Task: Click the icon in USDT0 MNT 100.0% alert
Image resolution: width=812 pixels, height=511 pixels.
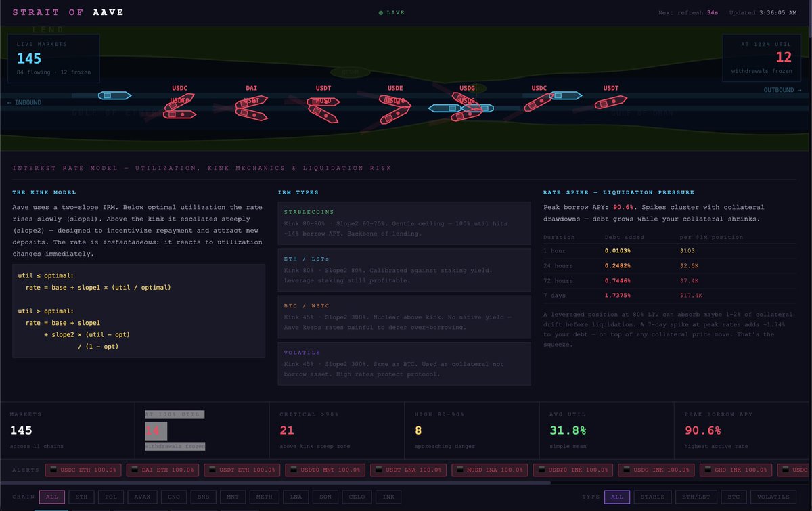Action: pos(293,470)
